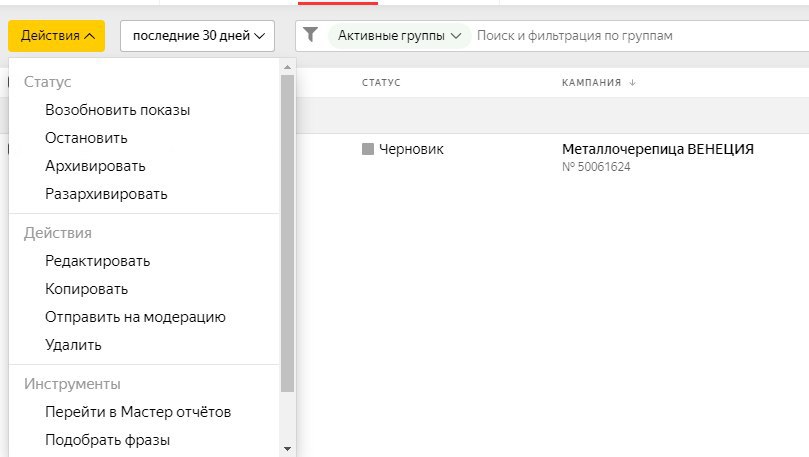Collapse the Действия actions dropdown button
809x457 pixels.
point(57,36)
